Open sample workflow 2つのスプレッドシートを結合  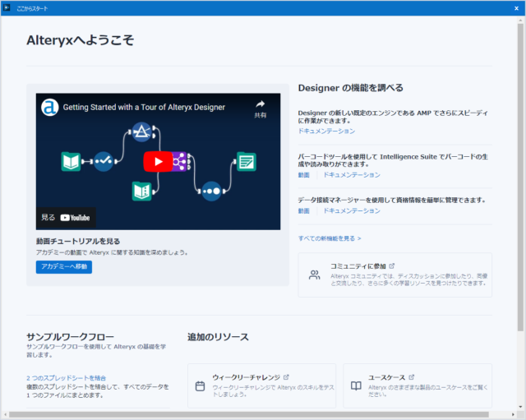66,378
